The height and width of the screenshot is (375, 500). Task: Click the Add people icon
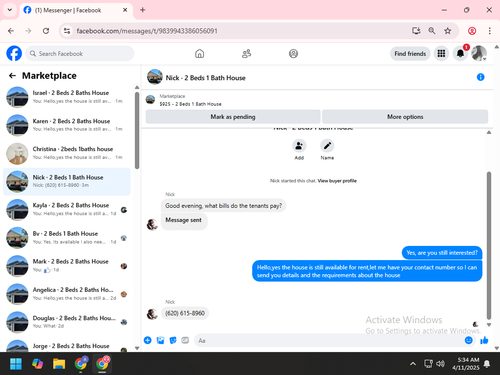[x=299, y=146]
